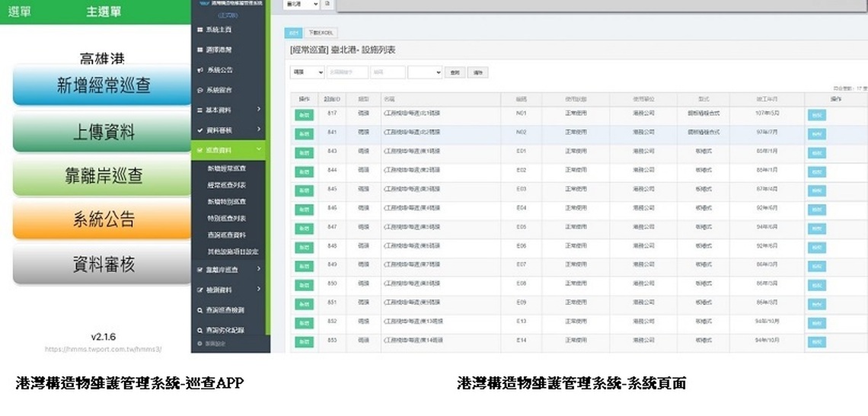
Task: Open the 特別巡查列表 submenu item
Action: [x=227, y=218]
